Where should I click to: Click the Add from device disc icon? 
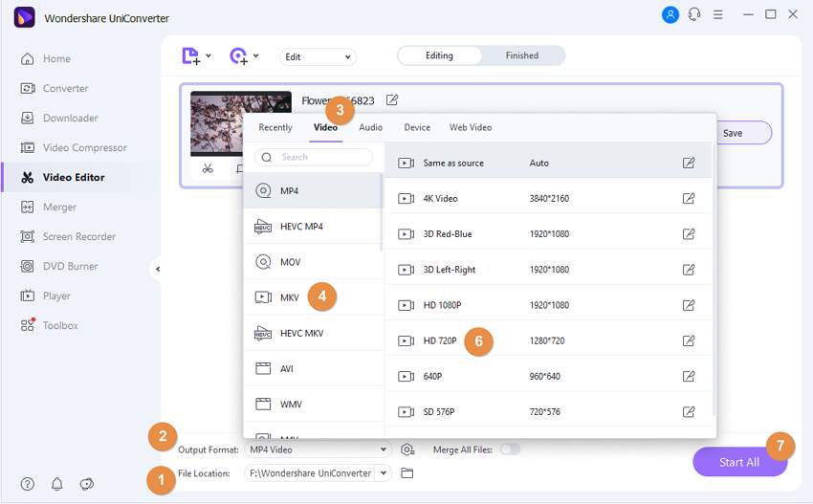pyautogui.click(x=238, y=56)
